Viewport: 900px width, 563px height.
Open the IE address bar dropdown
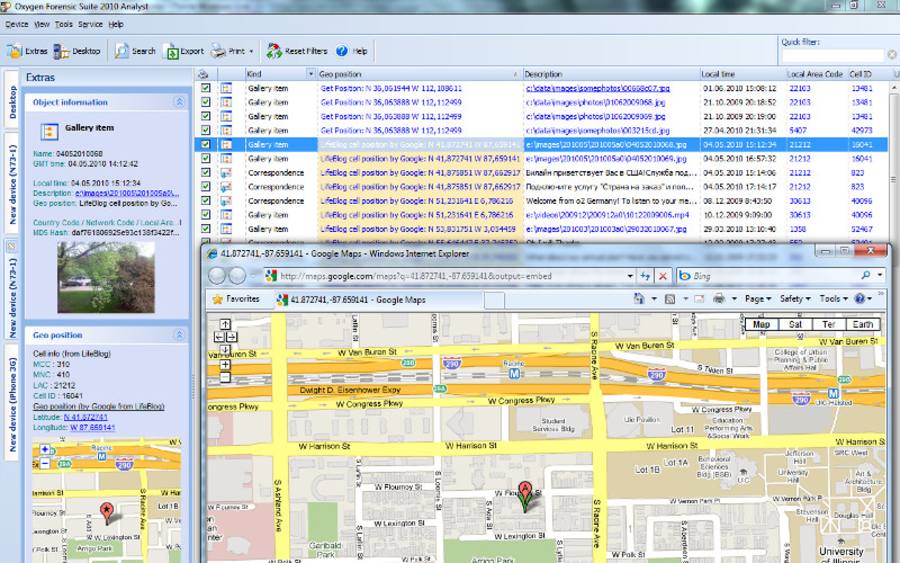coord(630,276)
